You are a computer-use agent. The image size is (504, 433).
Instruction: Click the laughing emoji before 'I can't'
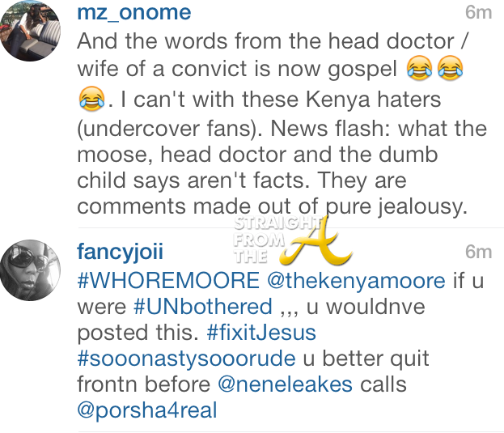tap(91, 99)
